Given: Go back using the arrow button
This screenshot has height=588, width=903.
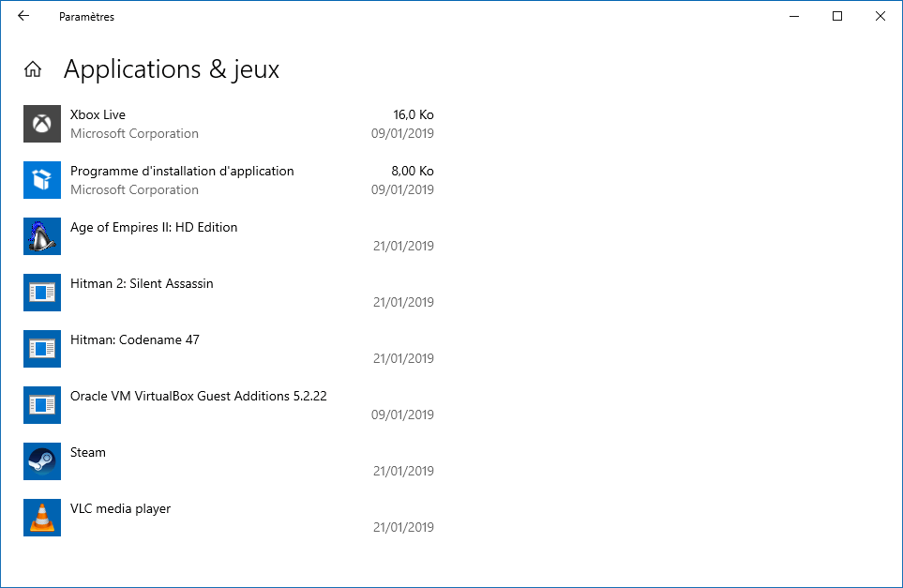Looking at the screenshot, I should click(x=23, y=16).
